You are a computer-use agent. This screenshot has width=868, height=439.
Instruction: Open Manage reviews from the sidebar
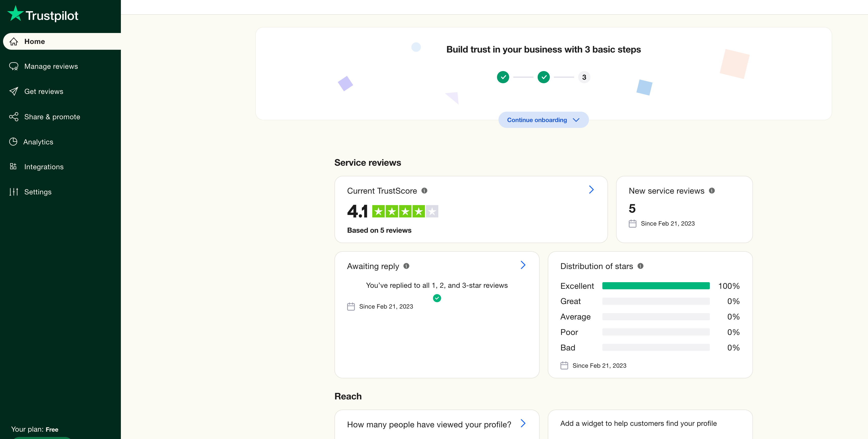pyautogui.click(x=51, y=66)
